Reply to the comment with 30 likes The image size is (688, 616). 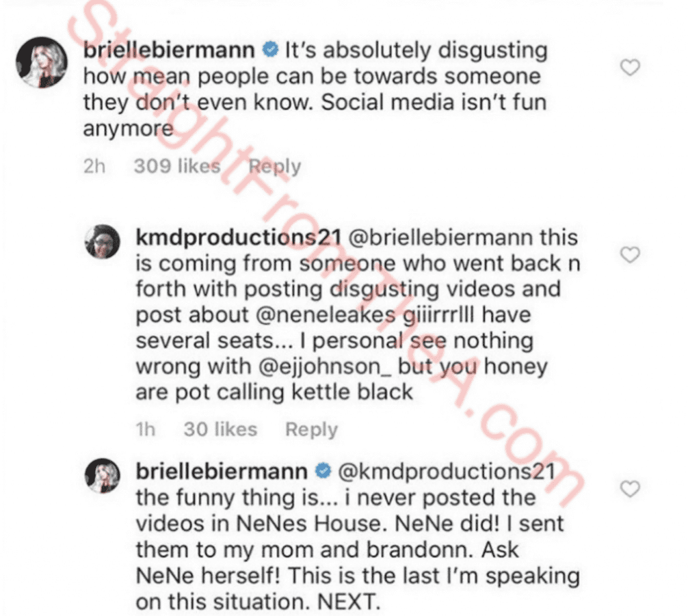click(312, 429)
